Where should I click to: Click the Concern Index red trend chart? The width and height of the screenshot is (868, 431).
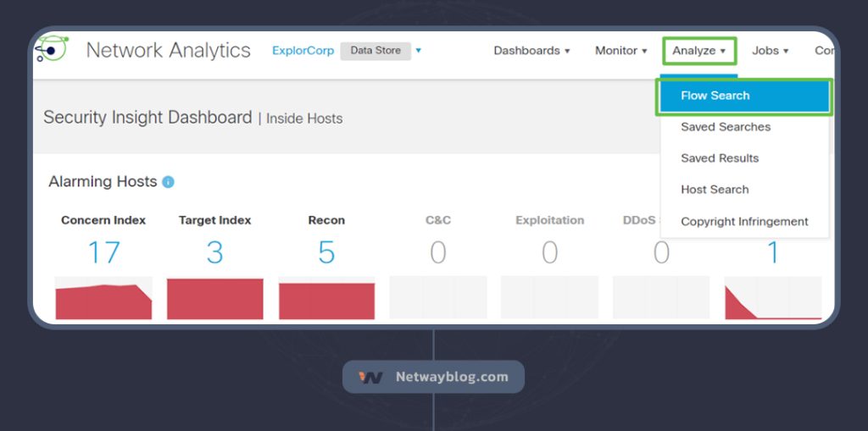[x=103, y=301]
